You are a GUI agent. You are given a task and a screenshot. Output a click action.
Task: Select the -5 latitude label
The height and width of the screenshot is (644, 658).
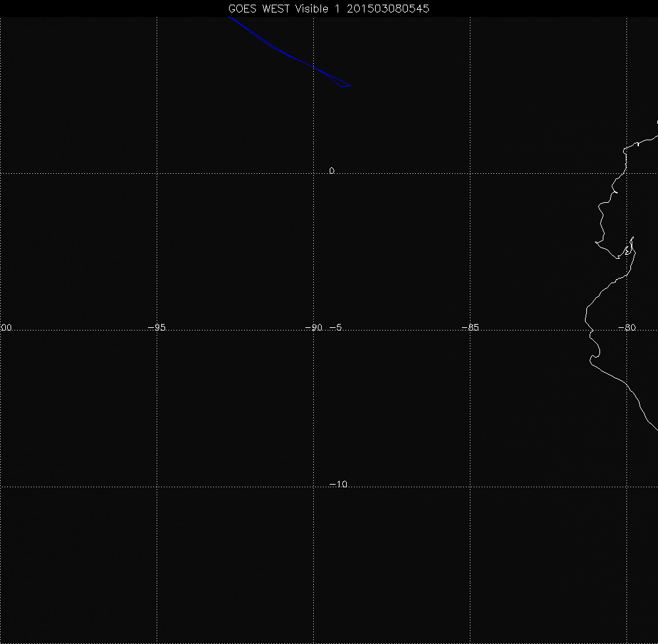pyautogui.click(x=334, y=327)
